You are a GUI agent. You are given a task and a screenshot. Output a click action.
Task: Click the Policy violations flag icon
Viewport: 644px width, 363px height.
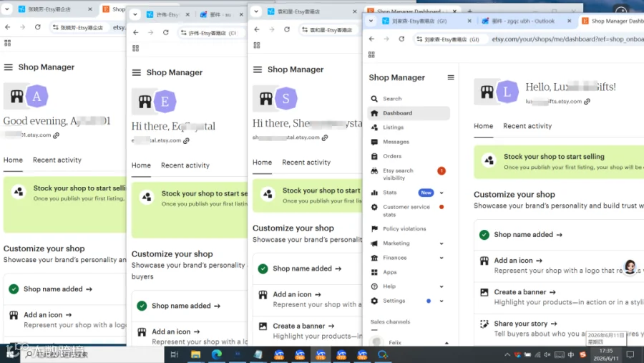(374, 228)
